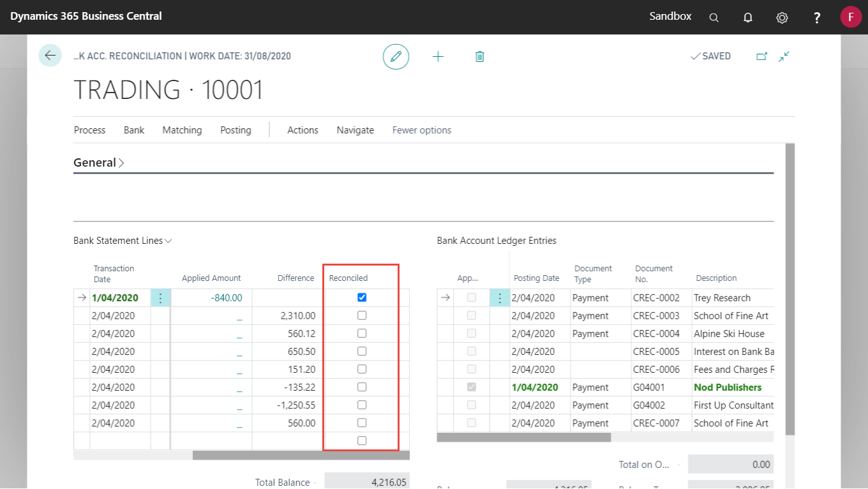Open the Process menu
868x489 pixels.
click(89, 130)
